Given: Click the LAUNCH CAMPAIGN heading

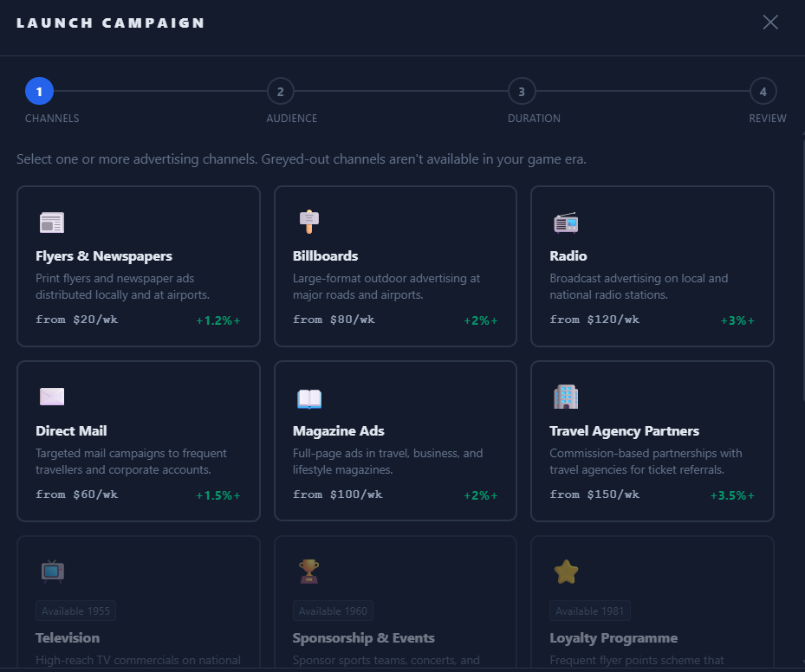Looking at the screenshot, I should pos(110,23).
